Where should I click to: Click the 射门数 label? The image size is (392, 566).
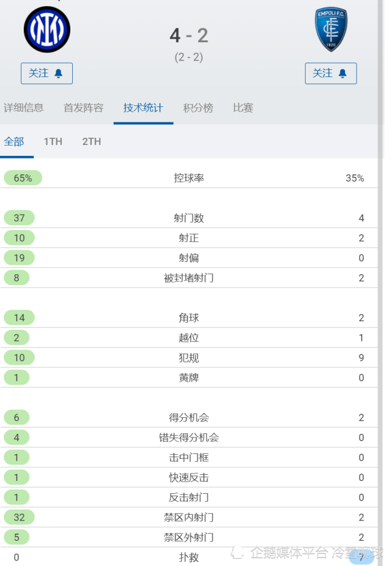[x=189, y=218]
